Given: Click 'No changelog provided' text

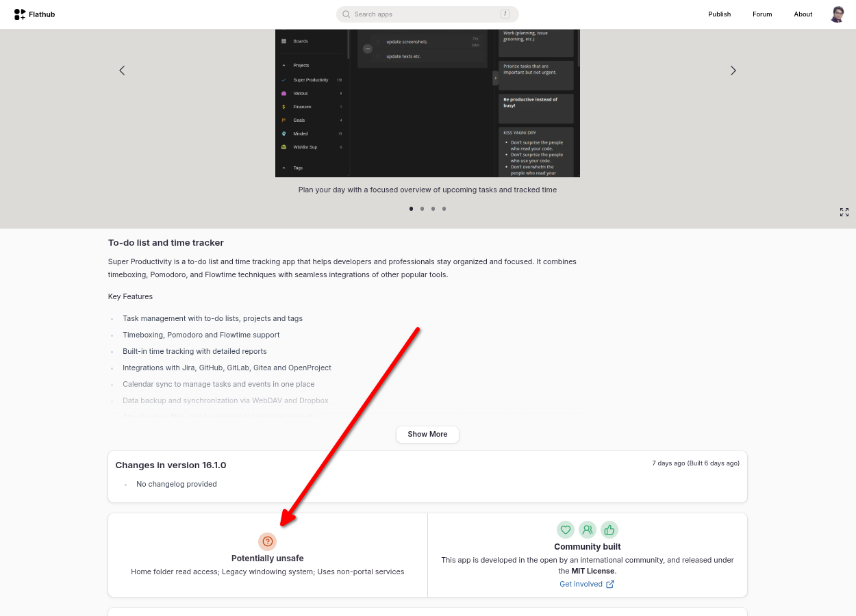Looking at the screenshot, I should point(177,484).
